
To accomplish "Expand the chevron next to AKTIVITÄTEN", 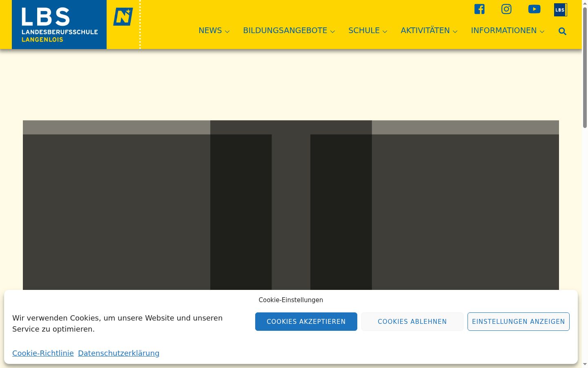I will click(455, 32).
